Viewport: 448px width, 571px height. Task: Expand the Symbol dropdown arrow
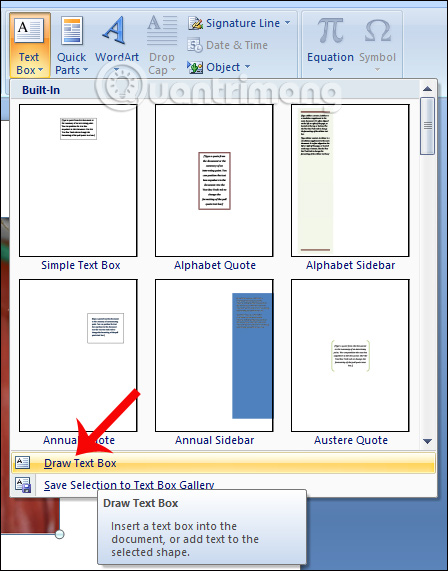(x=377, y=70)
